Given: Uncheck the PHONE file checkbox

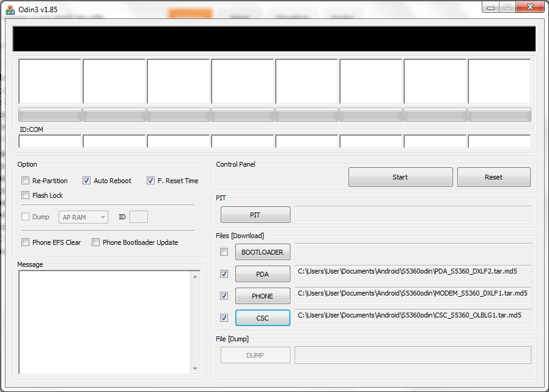Looking at the screenshot, I should pos(224,296).
